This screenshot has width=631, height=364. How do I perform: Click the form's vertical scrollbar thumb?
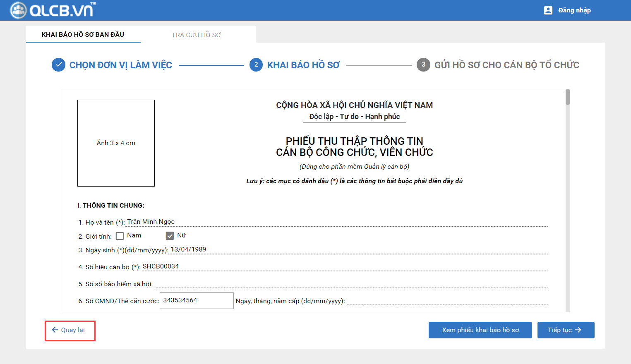pos(568,97)
